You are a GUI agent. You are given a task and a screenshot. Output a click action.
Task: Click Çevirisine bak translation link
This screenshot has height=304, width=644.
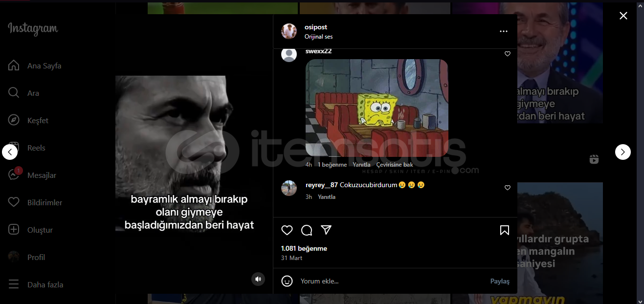(x=395, y=165)
